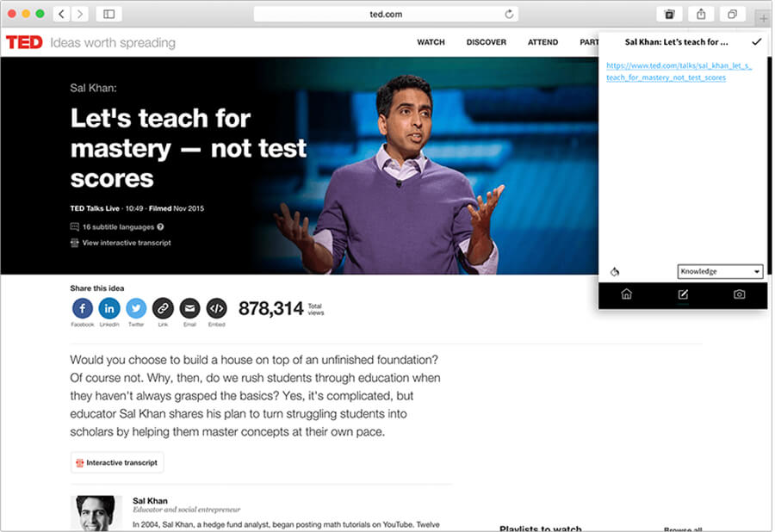Go back with Safari's back arrow
775x532 pixels.
pos(61,14)
